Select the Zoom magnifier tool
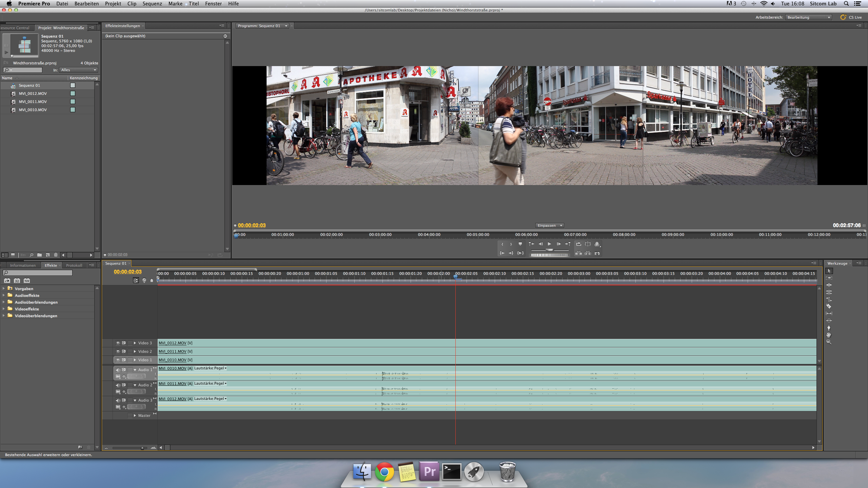The width and height of the screenshot is (868, 488). coord(829,342)
